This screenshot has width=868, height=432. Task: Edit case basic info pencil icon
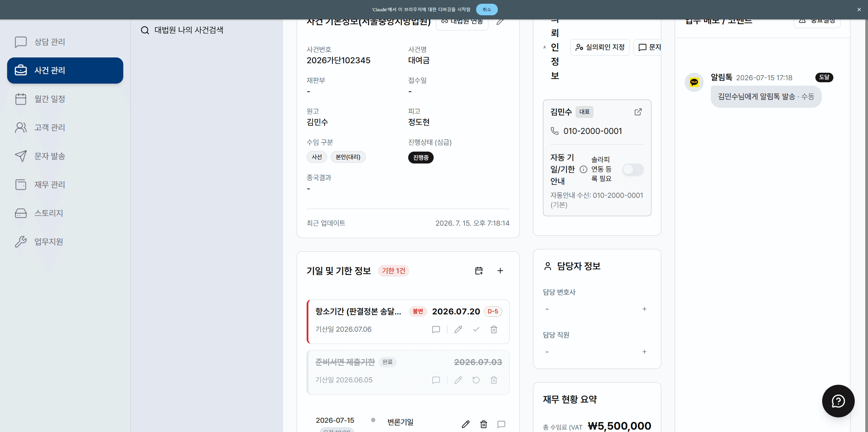coord(500,22)
